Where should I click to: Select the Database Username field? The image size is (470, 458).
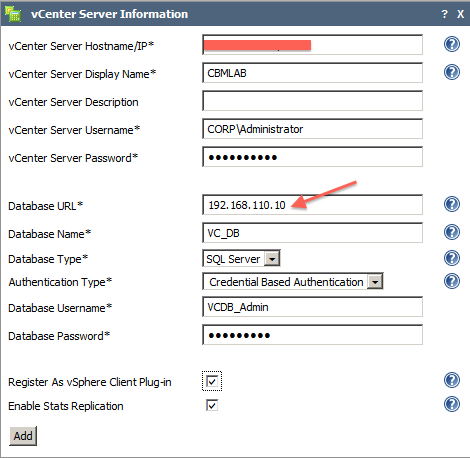coord(312,307)
